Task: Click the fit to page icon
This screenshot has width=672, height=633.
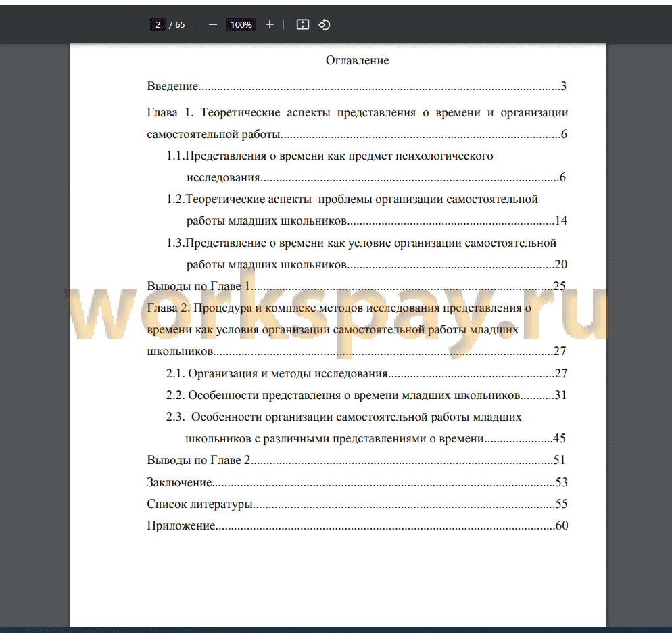Action: (303, 25)
